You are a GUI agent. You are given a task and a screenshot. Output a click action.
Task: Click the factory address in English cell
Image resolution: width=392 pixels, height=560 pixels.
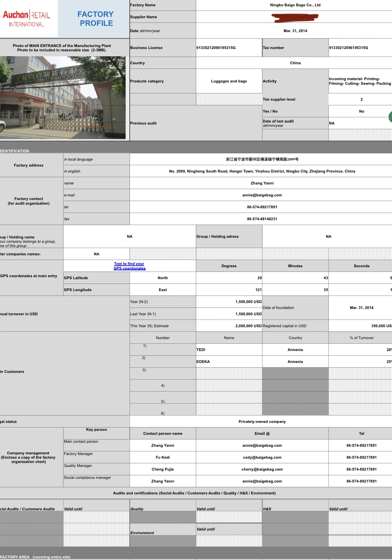(262, 171)
